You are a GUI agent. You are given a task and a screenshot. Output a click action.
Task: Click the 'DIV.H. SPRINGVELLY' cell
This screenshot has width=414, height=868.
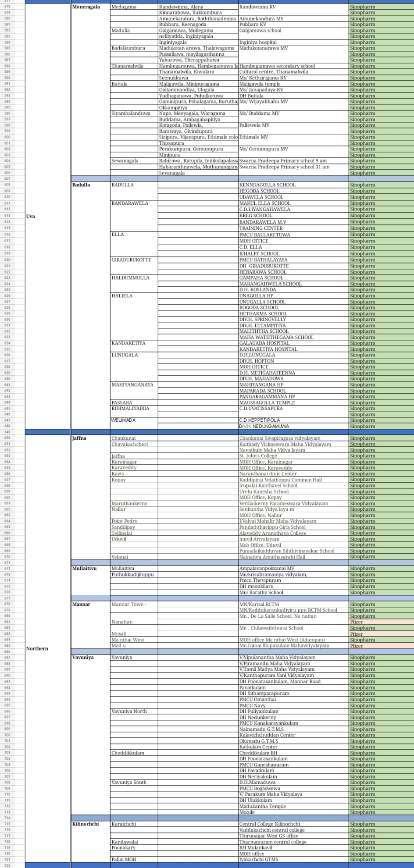click(293, 320)
